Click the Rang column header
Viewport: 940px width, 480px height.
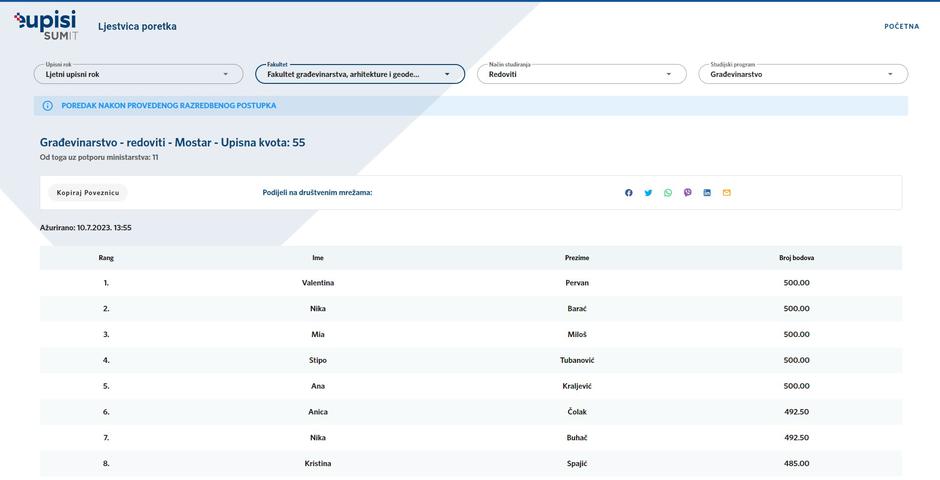(106, 258)
